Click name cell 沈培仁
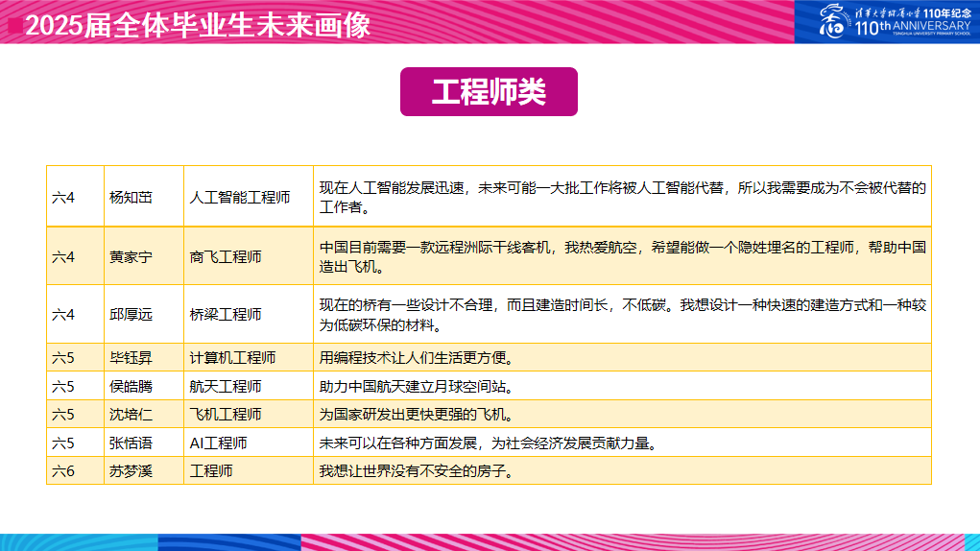This screenshot has width=980, height=551. tap(144, 414)
